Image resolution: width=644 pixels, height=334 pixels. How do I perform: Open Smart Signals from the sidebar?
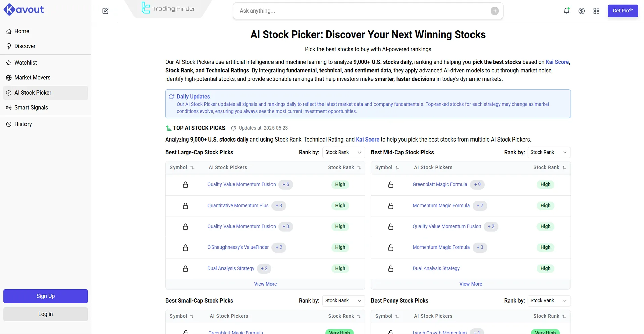click(x=31, y=108)
